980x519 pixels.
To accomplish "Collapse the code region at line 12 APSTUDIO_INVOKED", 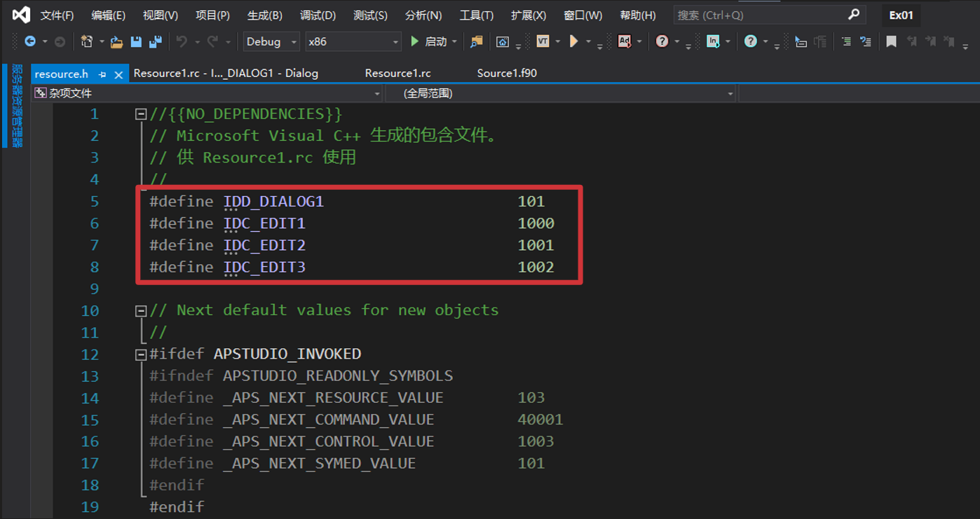I will (x=140, y=354).
